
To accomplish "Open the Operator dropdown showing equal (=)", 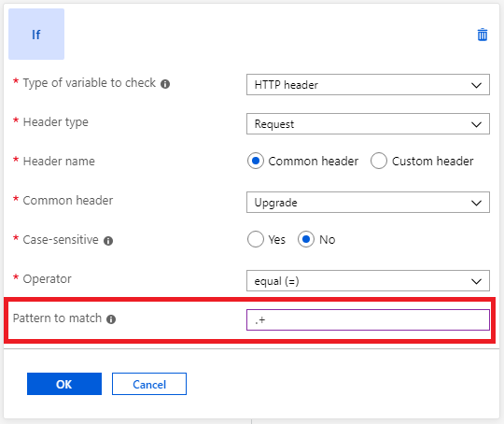I will pyautogui.click(x=368, y=281).
